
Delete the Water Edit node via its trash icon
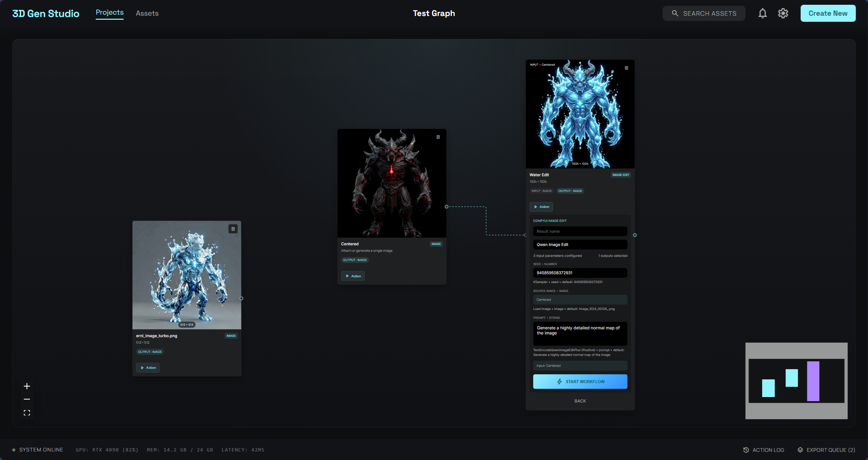(x=626, y=68)
